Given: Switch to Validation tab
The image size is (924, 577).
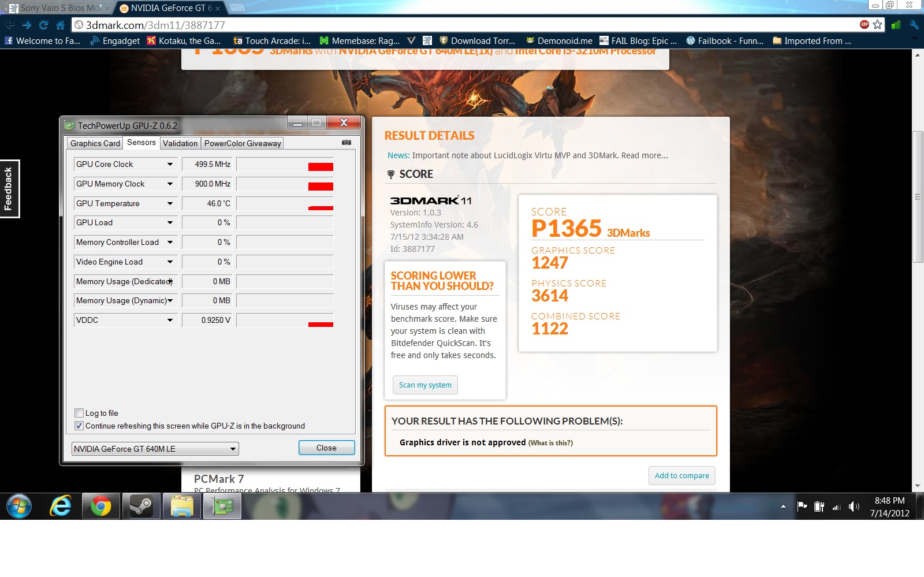Looking at the screenshot, I should tap(180, 143).
